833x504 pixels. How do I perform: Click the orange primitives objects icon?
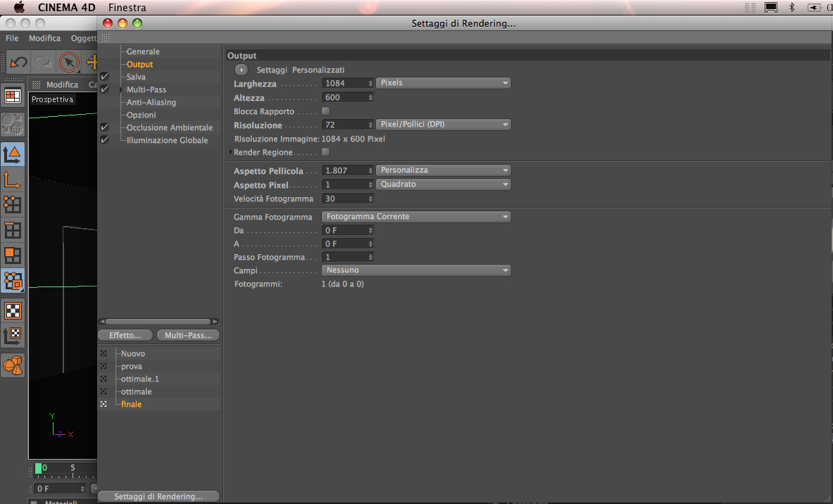[x=13, y=365]
